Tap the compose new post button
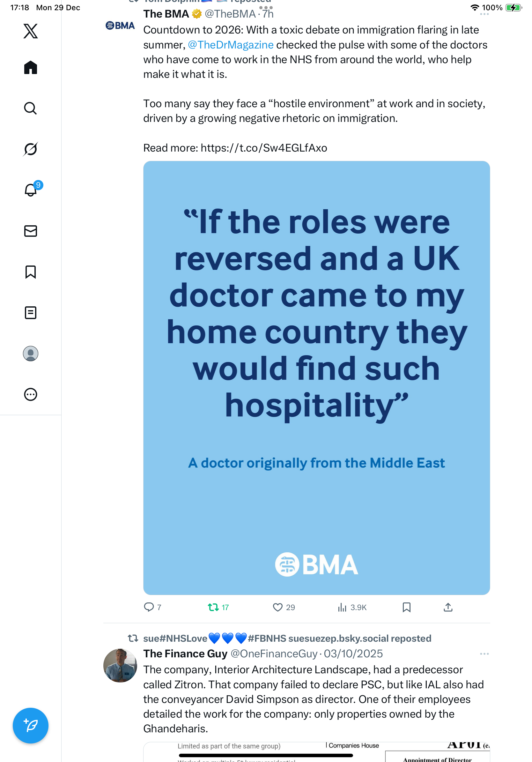Image resolution: width=532 pixels, height=762 pixels. point(31,725)
